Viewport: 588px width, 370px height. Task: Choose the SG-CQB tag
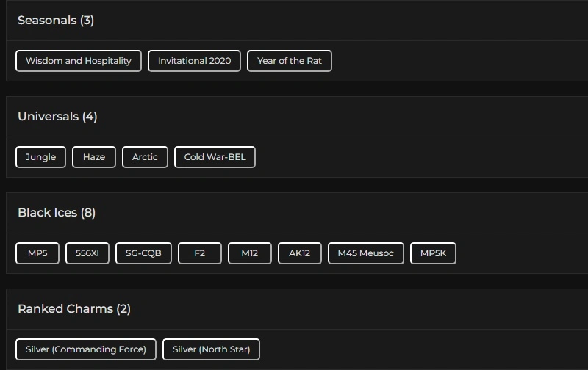click(143, 253)
